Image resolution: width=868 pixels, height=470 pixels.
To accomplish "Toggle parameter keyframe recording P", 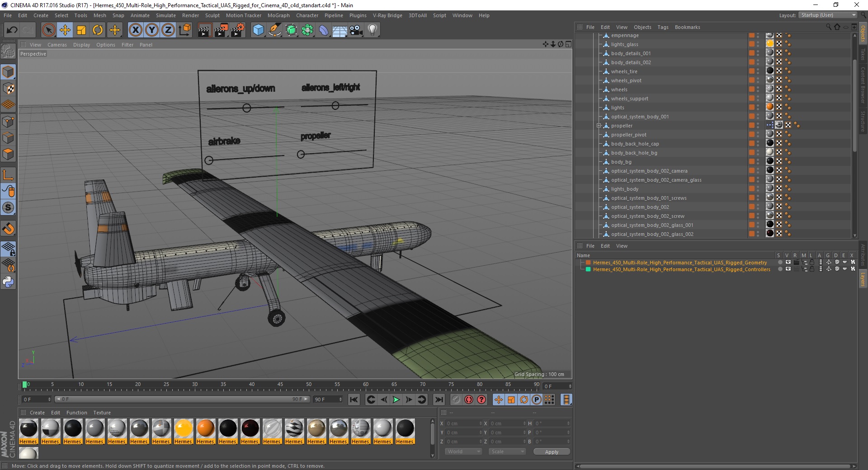I will pyautogui.click(x=537, y=399).
